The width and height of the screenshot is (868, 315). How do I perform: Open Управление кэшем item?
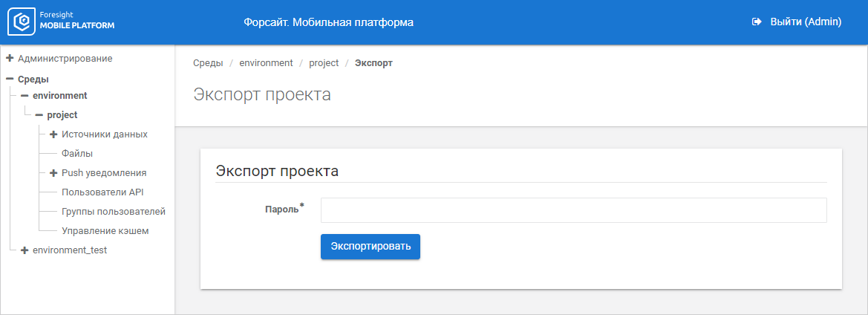(x=105, y=231)
